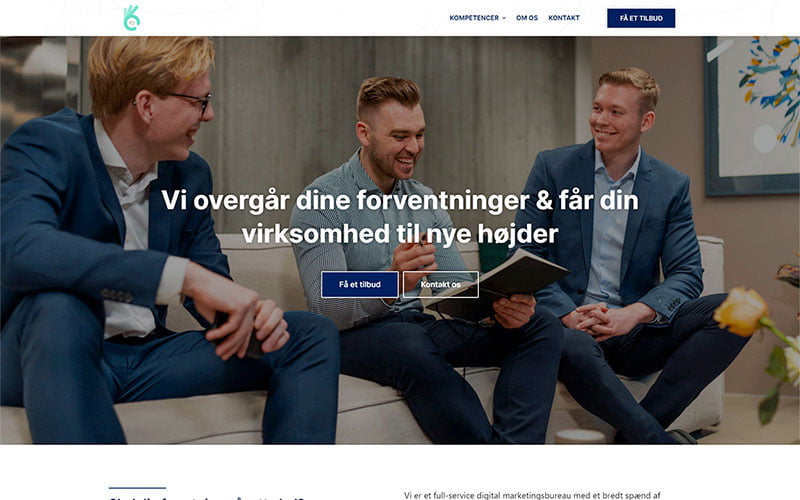Click the second headline line virksomhed til nye højder
Viewport: 800px width, 500px height.
[x=399, y=234]
